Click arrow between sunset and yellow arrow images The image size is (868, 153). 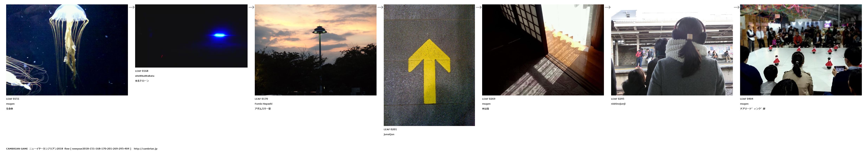click(x=380, y=7)
